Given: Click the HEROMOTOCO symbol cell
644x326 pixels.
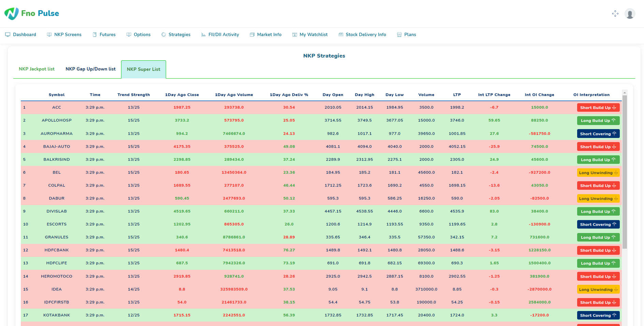Looking at the screenshot, I should [x=57, y=276].
